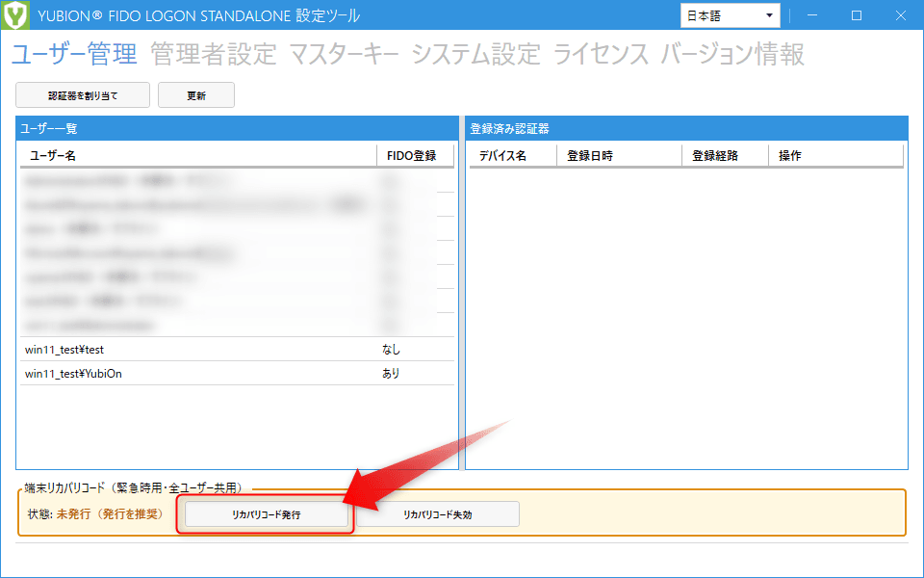Screen dimensions: 924x578
Task: Click the 未発行（発行を推奨） status text
Action: coord(110,514)
